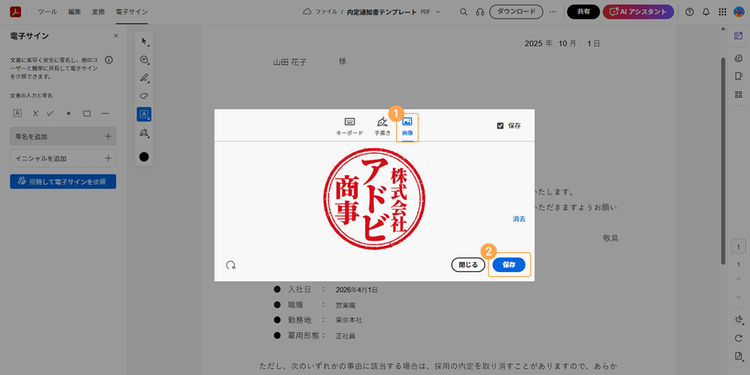Click the red company stamp image

374,199
